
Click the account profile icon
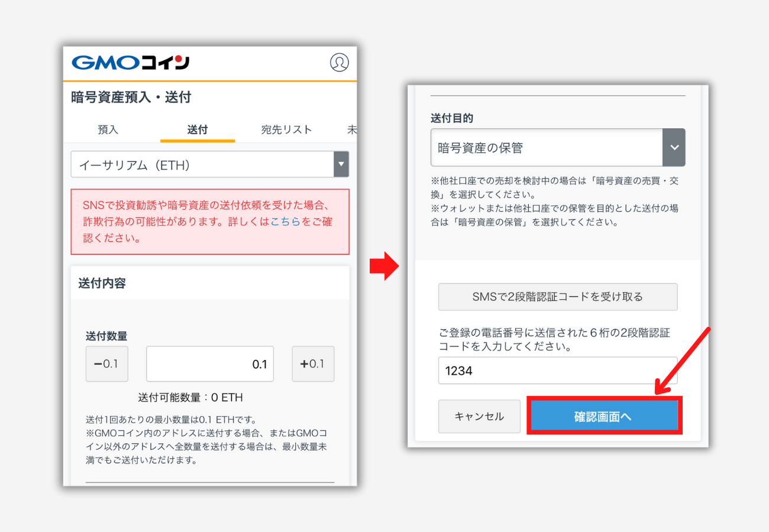click(x=340, y=63)
